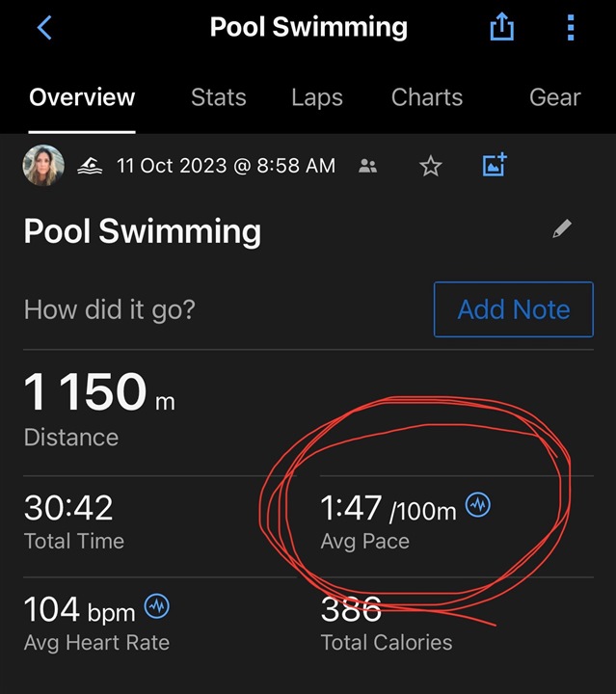The image size is (616, 694).
Task: Tap the Avg Pace insights icon
Action: pyautogui.click(x=478, y=504)
